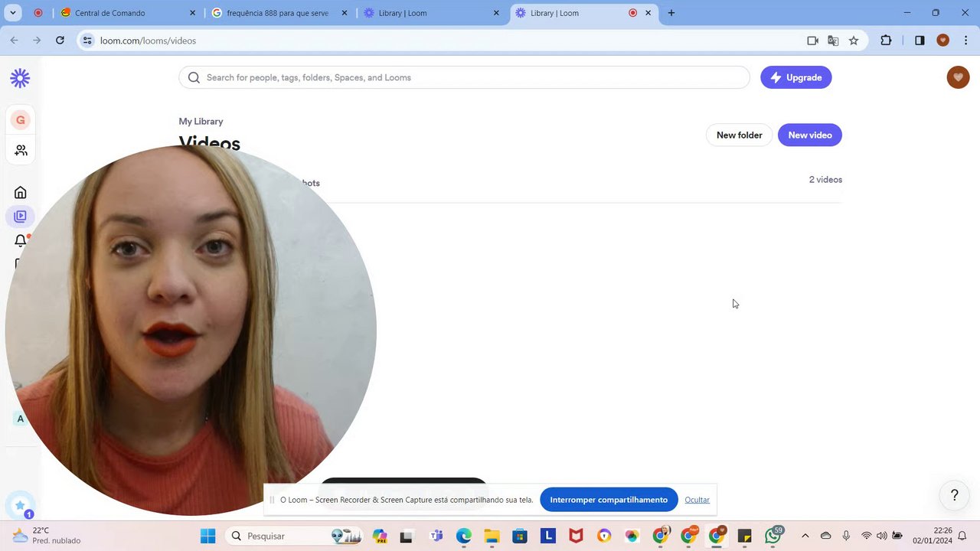Open the weather widget showing 22°C
Screen dimensions: 980x551
coord(47,536)
